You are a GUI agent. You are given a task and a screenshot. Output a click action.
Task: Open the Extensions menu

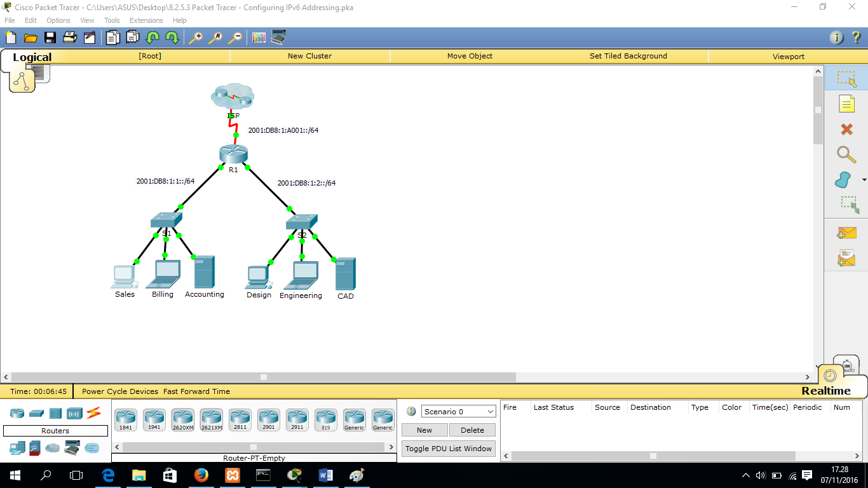(x=146, y=20)
